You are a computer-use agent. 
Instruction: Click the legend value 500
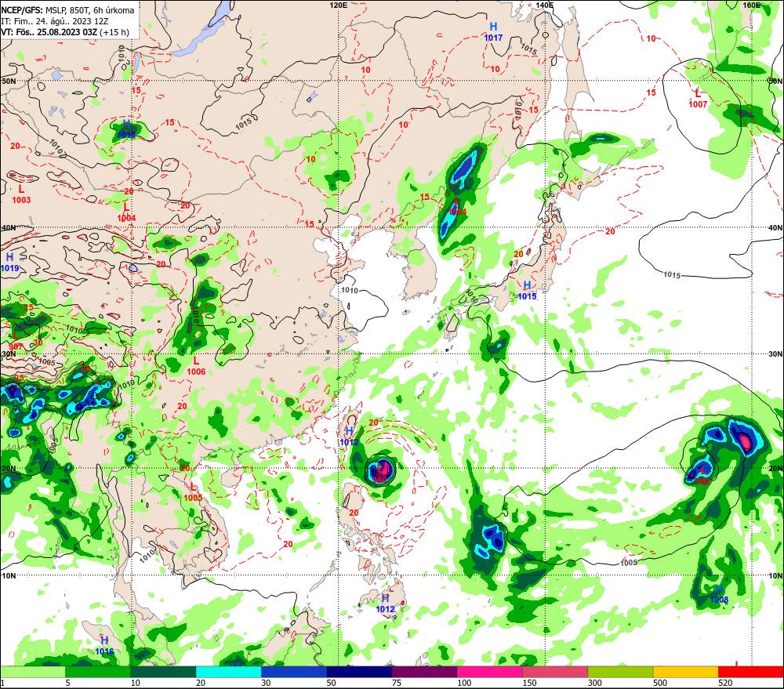pos(660,683)
